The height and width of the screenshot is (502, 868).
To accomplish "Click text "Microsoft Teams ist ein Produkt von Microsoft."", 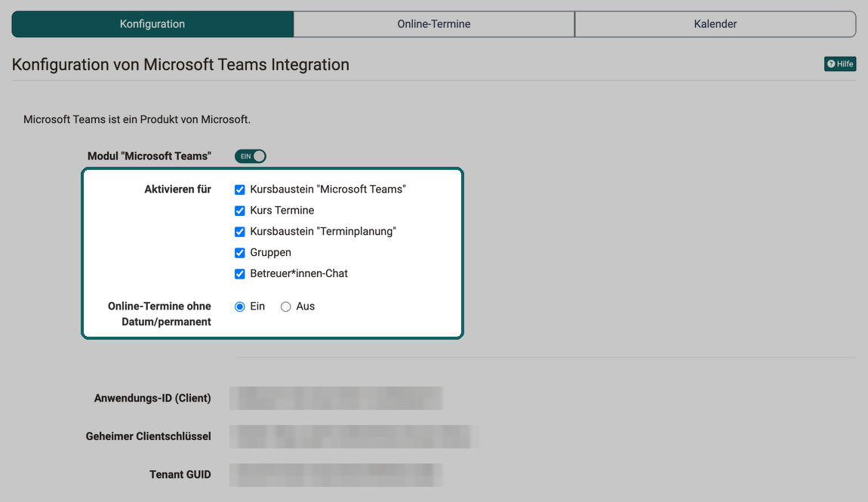I will [137, 119].
